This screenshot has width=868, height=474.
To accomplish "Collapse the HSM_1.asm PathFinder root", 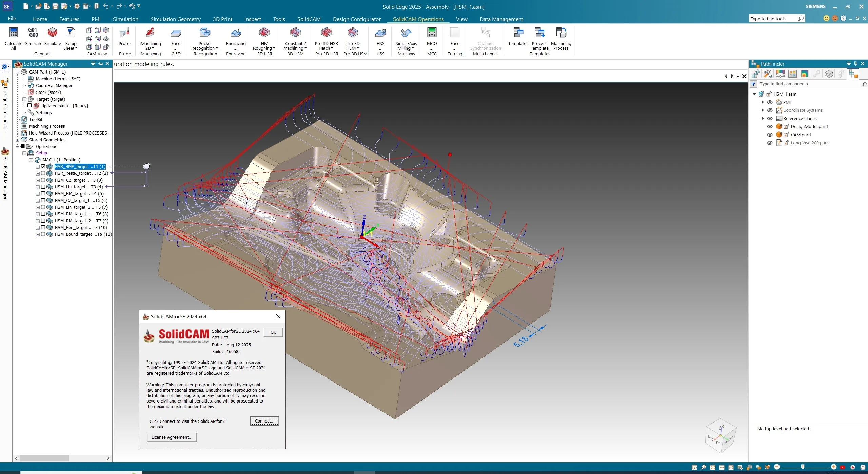I will click(754, 94).
